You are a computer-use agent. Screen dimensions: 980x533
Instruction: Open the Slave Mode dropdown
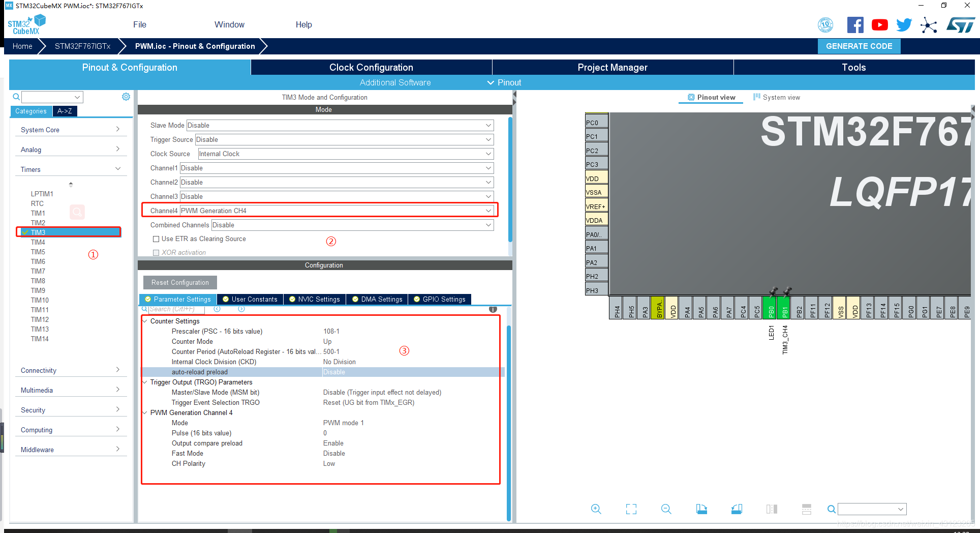[340, 125]
